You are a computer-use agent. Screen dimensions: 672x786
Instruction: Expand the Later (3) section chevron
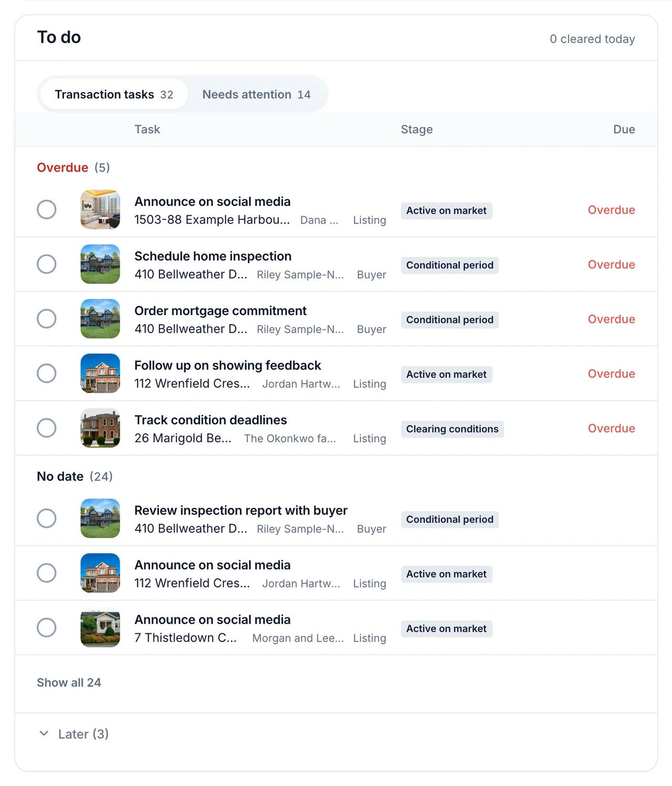(x=44, y=733)
